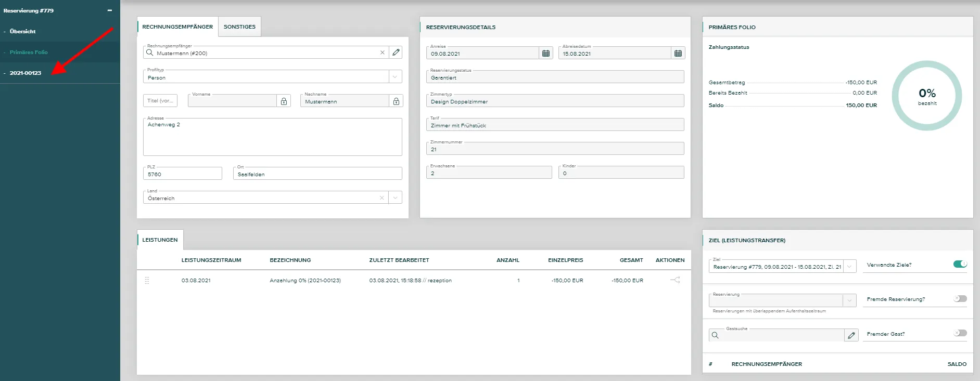Viewport: 980px width, 381px height.
Task: Click the Erwachsene field
Action: click(x=489, y=173)
